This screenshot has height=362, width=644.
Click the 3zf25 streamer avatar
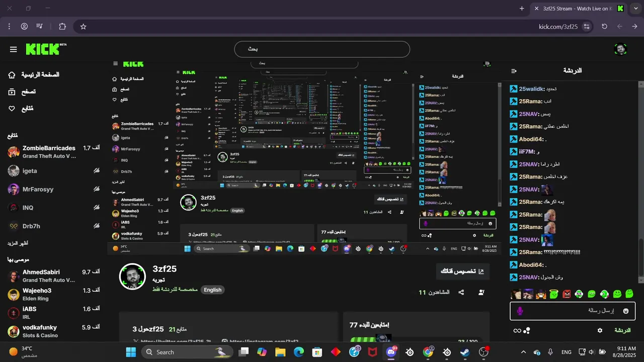click(x=132, y=276)
